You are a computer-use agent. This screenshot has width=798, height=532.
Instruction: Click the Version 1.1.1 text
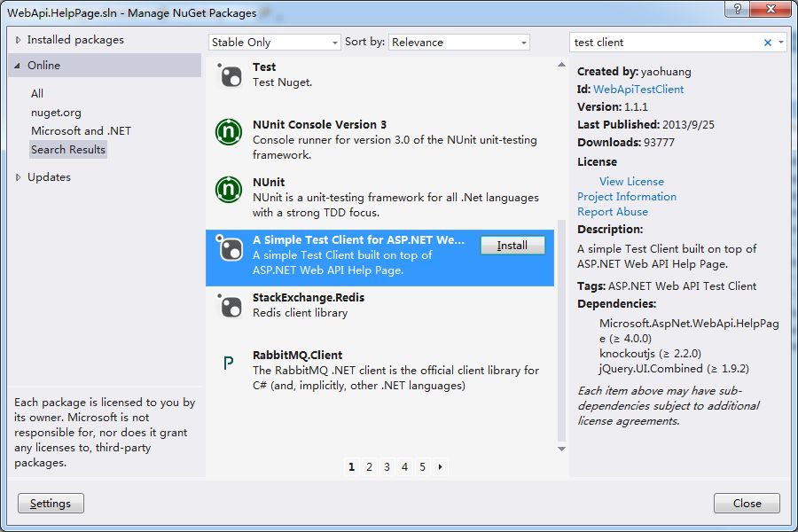pyautogui.click(x=612, y=107)
